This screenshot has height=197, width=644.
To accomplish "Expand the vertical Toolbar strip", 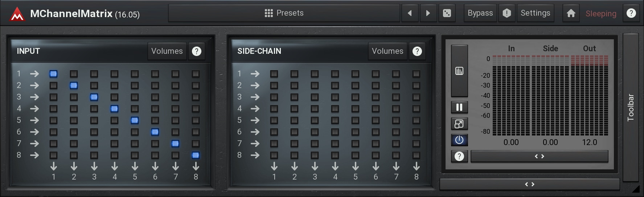I will click(x=631, y=108).
